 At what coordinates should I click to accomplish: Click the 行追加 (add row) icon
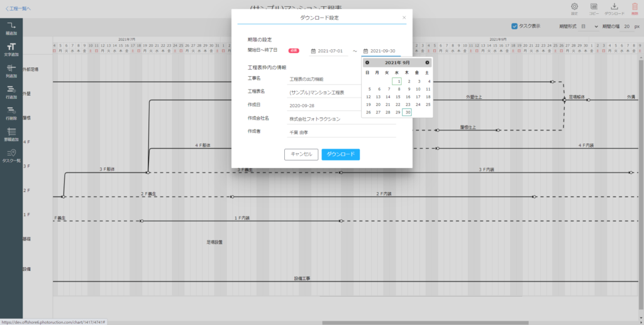pos(11,92)
